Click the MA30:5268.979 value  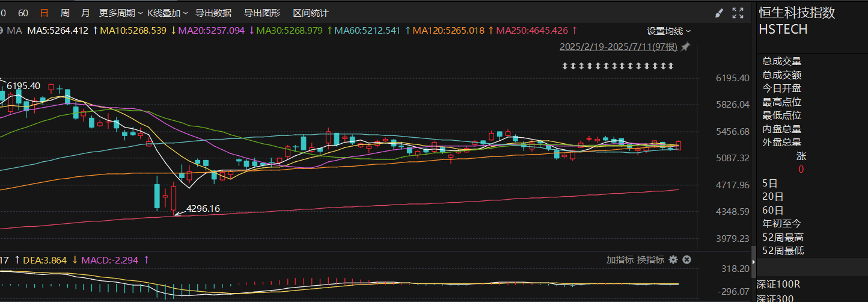tap(290, 30)
